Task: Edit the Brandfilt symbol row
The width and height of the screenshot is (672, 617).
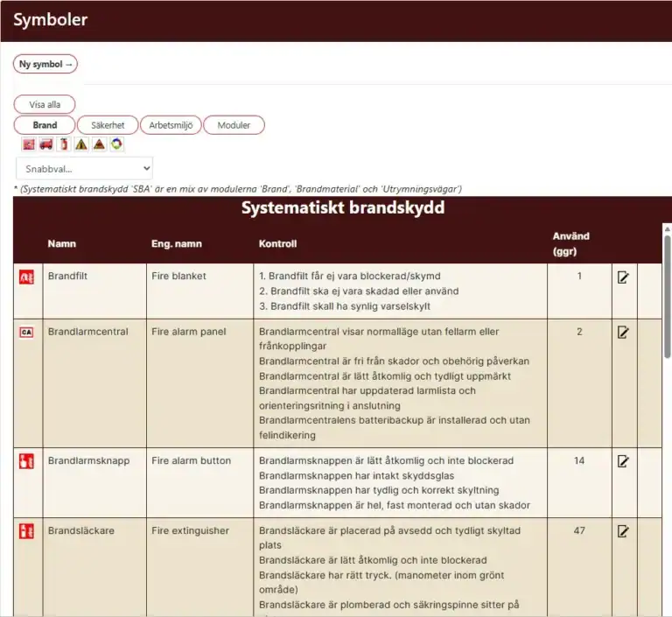Action: tap(623, 277)
